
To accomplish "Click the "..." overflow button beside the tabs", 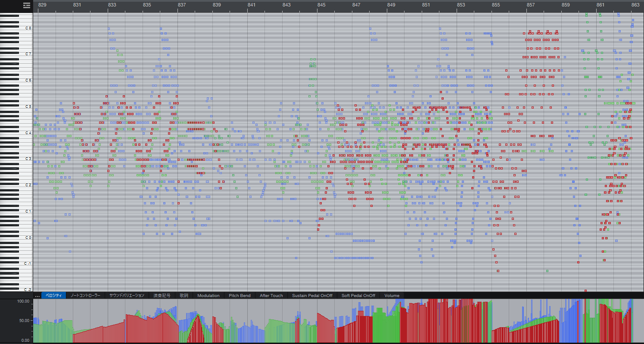I will click(37, 295).
